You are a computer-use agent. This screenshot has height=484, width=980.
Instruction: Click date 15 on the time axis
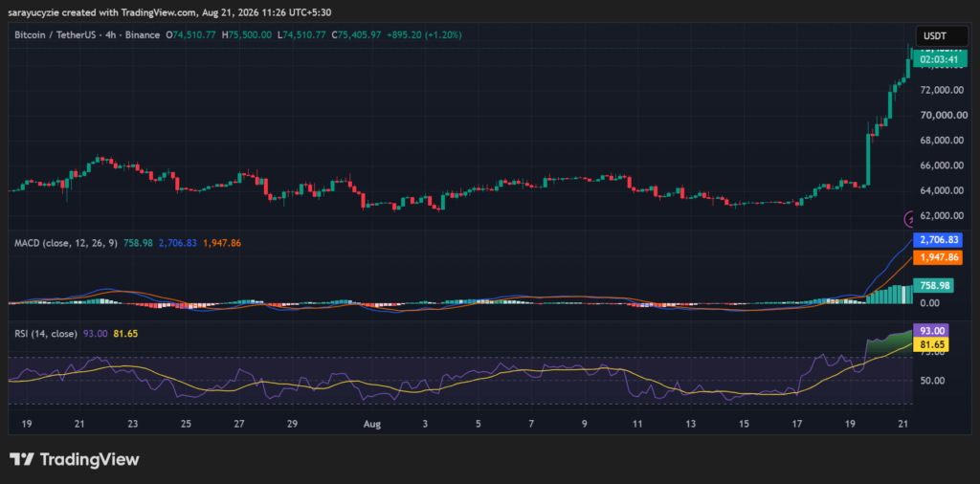(744, 424)
